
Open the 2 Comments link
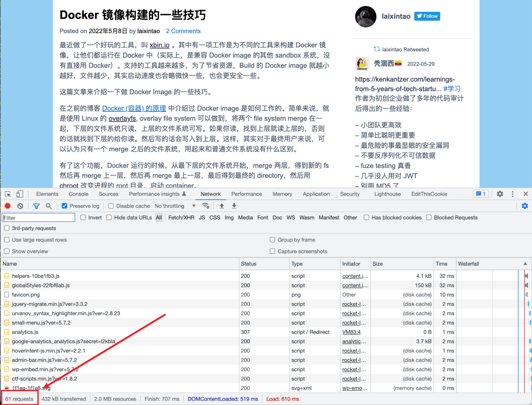tap(183, 31)
